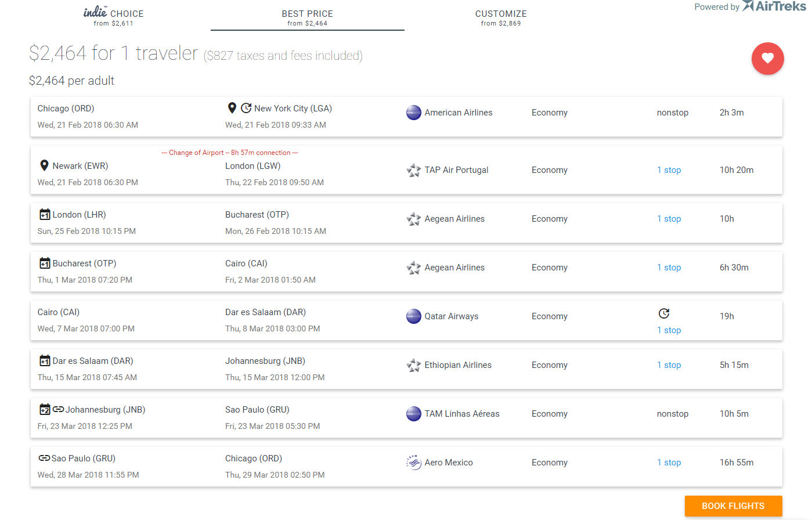Click the arrival city Cairo (CAI)
This screenshot has height=520, width=812.
[246, 263]
